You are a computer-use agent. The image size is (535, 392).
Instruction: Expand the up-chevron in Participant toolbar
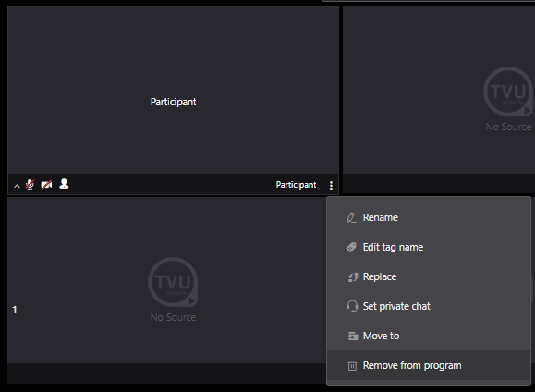pos(17,186)
